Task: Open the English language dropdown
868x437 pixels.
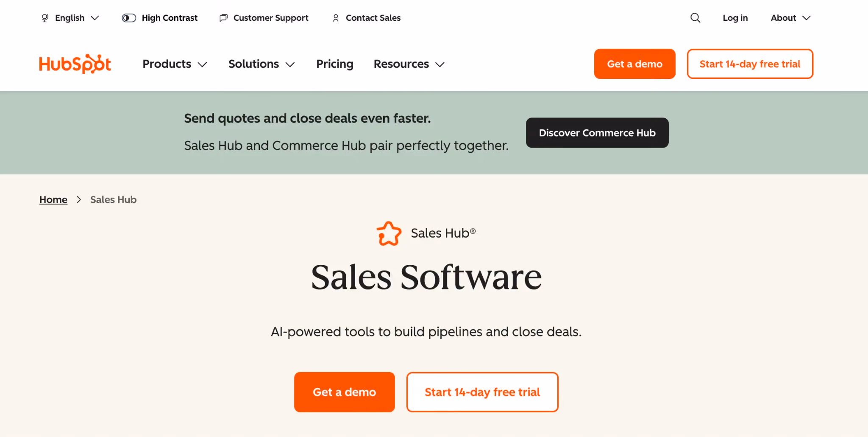Action: (70, 18)
